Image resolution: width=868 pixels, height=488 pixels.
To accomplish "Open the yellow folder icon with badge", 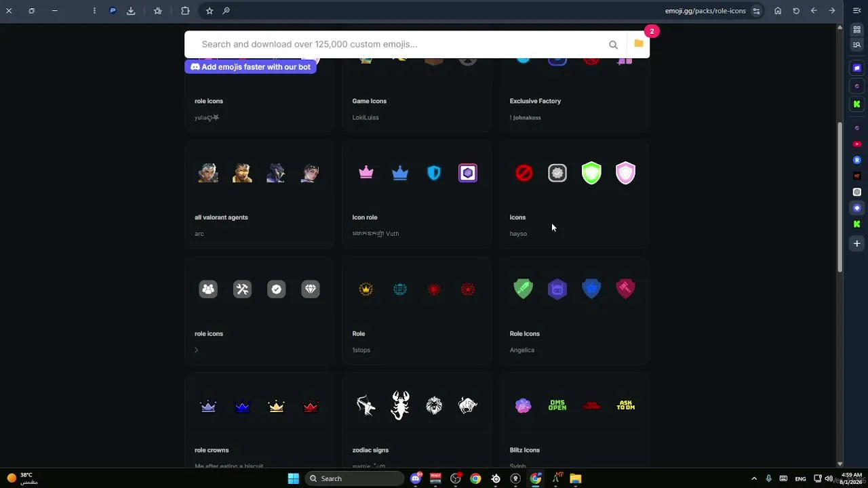I will pos(639,43).
